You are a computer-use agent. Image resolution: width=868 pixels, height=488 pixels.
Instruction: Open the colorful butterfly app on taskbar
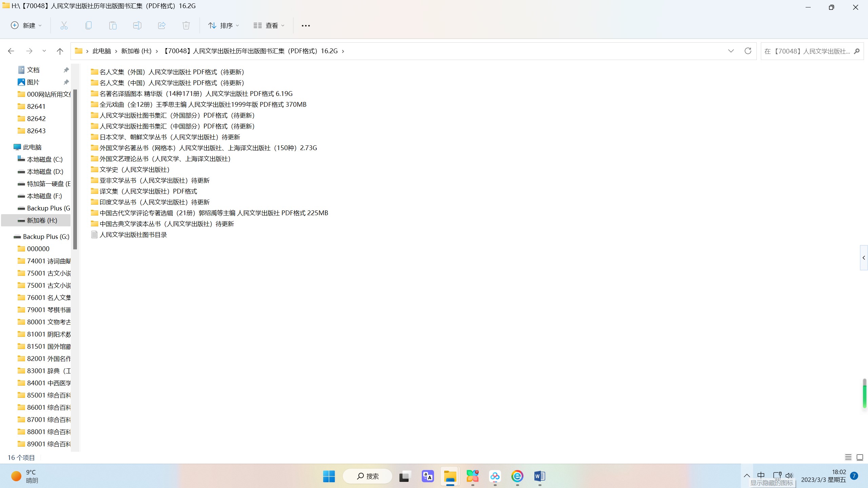472,476
